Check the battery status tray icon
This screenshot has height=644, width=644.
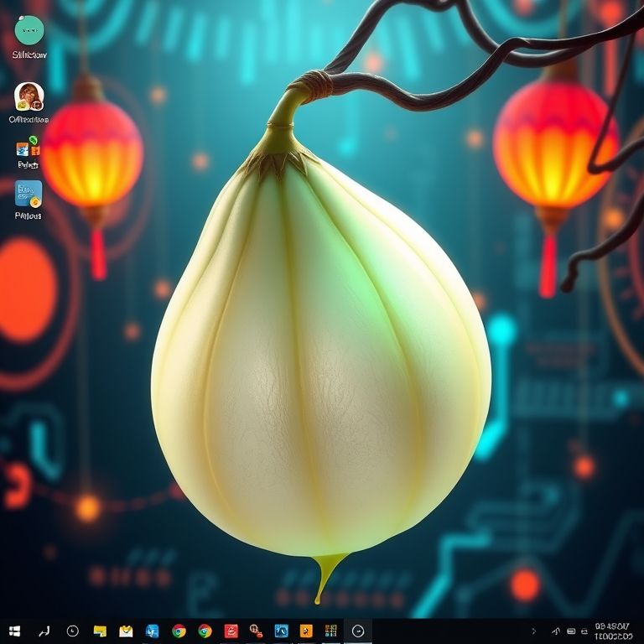click(x=571, y=631)
